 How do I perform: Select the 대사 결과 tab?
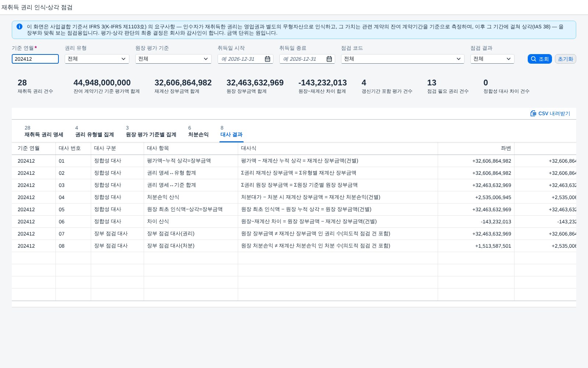(232, 131)
